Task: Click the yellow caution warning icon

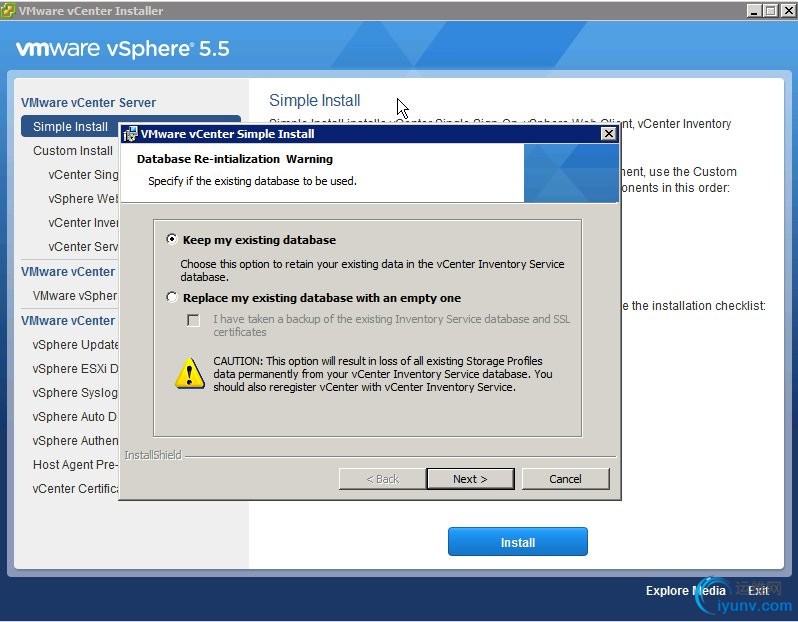Action: click(x=189, y=374)
